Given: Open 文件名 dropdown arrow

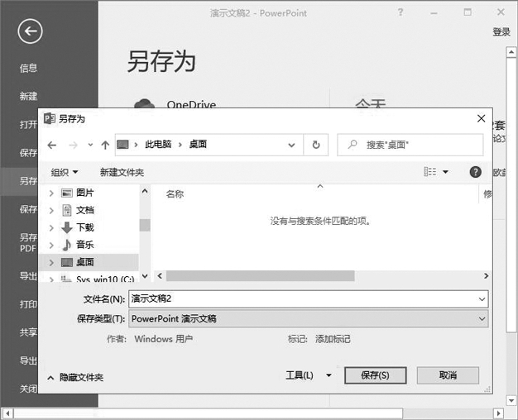Looking at the screenshot, I should (482, 299).
